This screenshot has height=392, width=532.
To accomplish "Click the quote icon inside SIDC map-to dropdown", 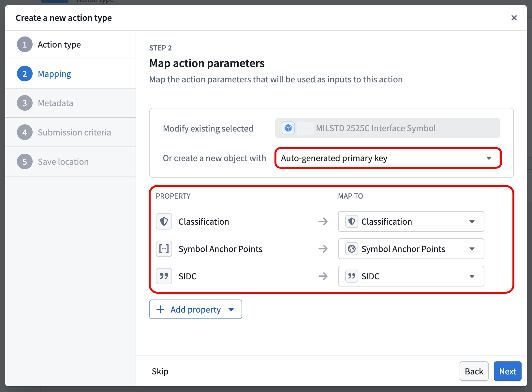I will [352, 276].
